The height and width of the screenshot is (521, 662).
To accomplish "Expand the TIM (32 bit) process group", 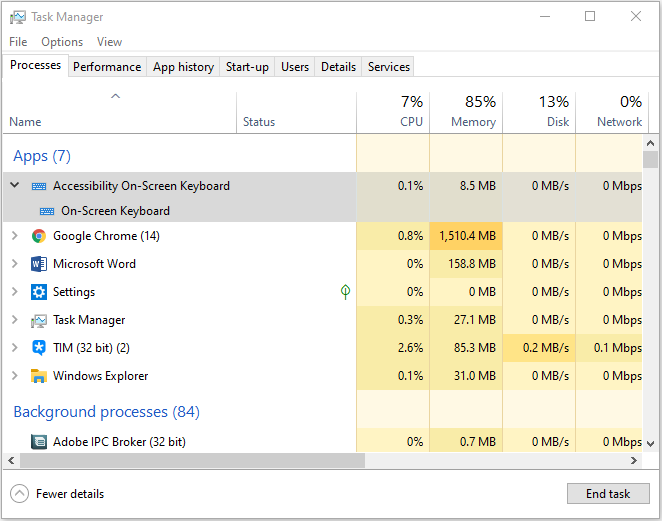I will coord(14,348).
